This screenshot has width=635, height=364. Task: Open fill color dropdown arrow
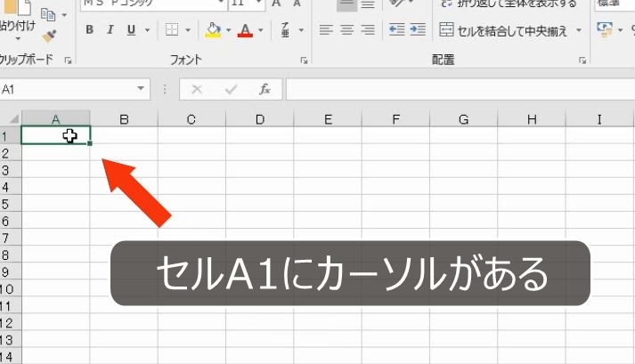click(x=228, y=30)
